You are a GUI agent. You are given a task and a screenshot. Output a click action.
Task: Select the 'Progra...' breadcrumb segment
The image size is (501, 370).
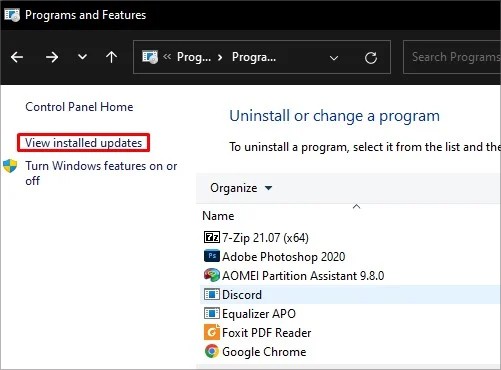(254, 57)
